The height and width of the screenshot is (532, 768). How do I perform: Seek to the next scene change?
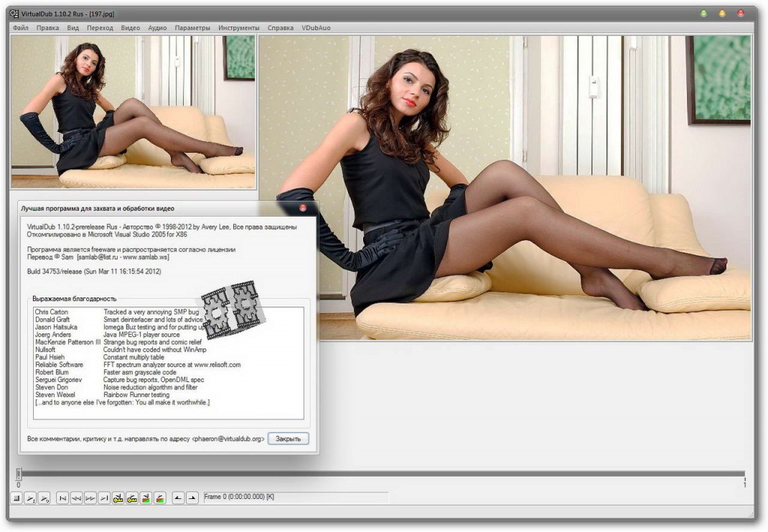pos(160,498)
